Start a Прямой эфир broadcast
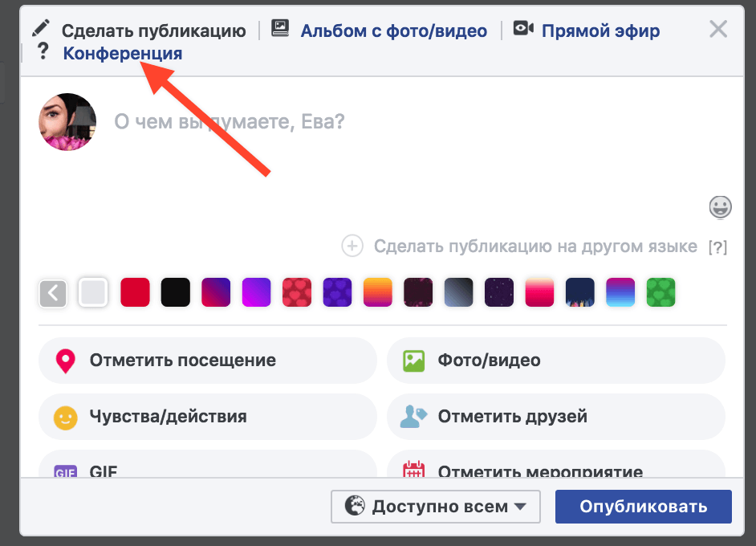 [x=600, y=31]
